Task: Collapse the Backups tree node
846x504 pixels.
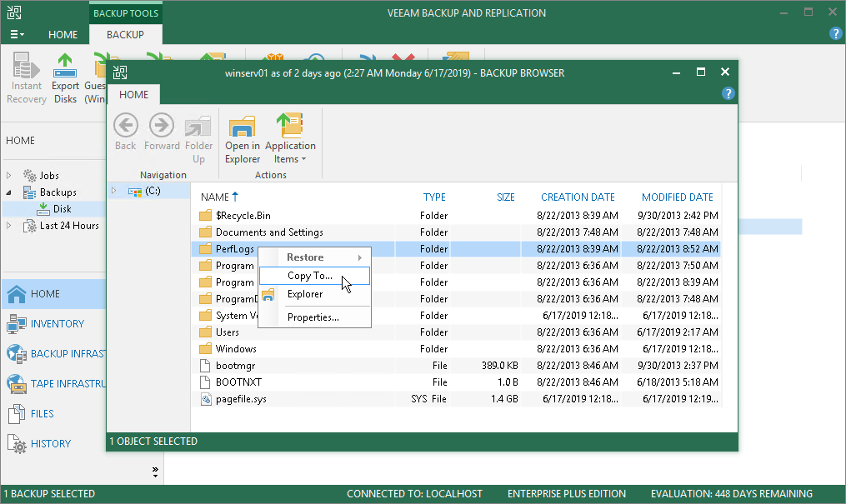Action: coord(8,192)
